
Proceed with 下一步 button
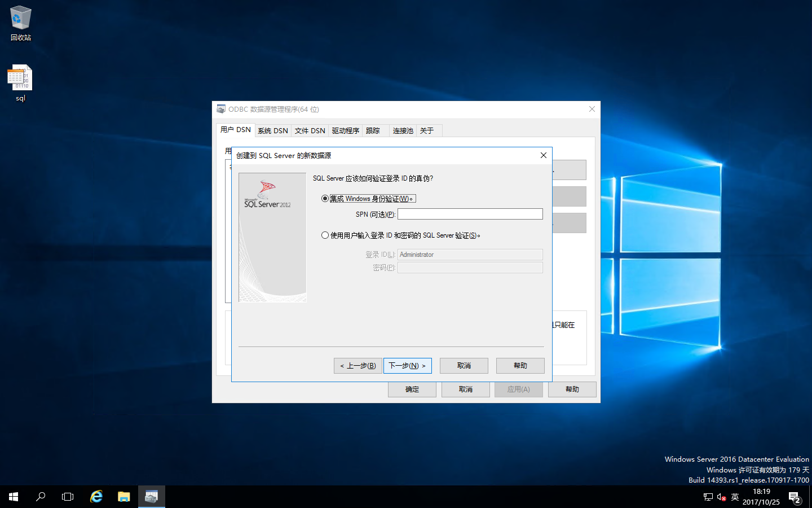(408, 366)
